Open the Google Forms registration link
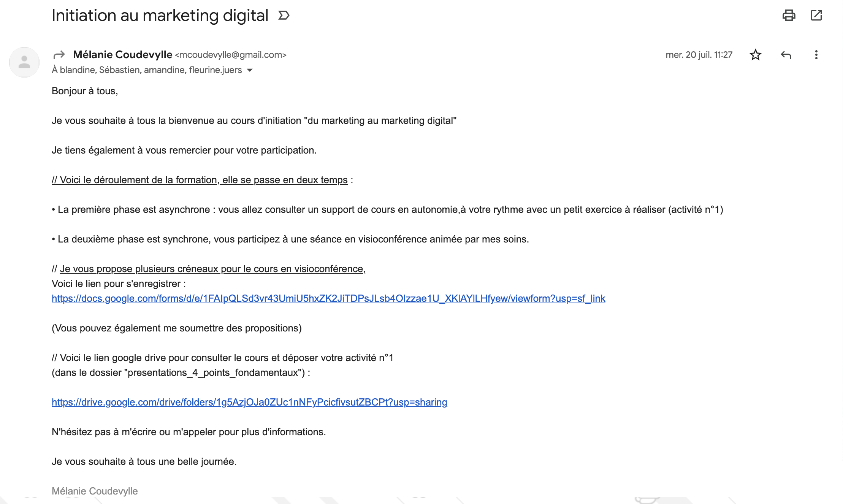The height and width of the screenshot is (504, 843). click(x=328, y=299)
